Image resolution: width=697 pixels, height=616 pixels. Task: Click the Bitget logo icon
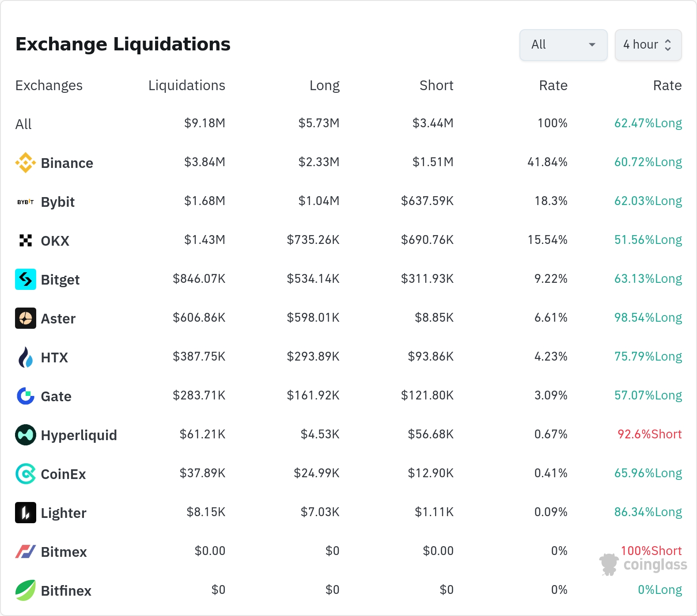[x=26, y=279]
